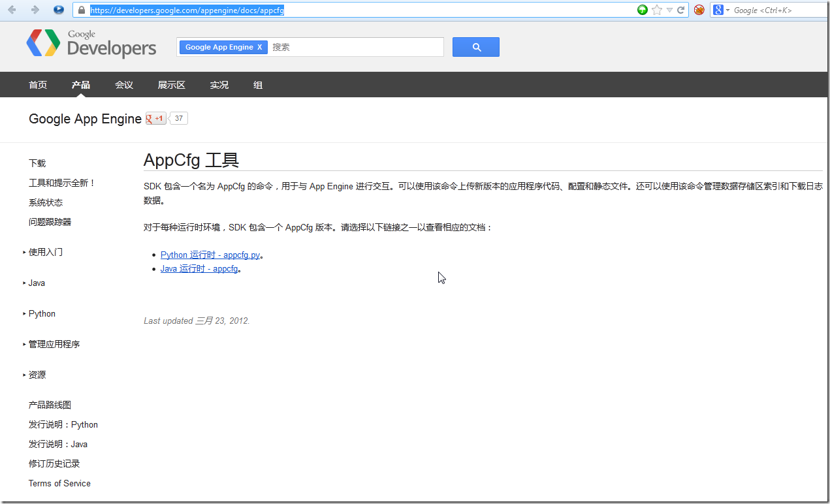The image size is (830, 504).
Task: Reload the page with the refresh icon
Action: coord(680,10)
